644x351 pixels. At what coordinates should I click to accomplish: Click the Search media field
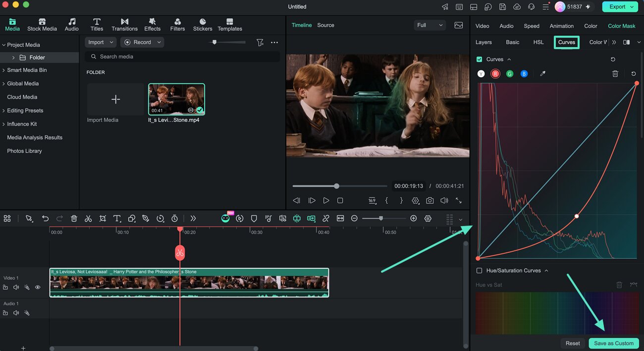[182, 57]
